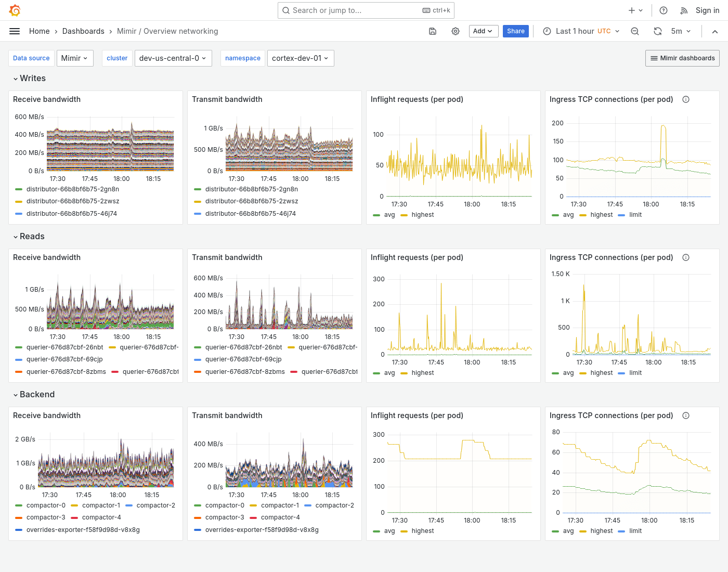Open the Add menu in the toolbar
This screenshot has width=728, height=572.
[x=483, y=31]
